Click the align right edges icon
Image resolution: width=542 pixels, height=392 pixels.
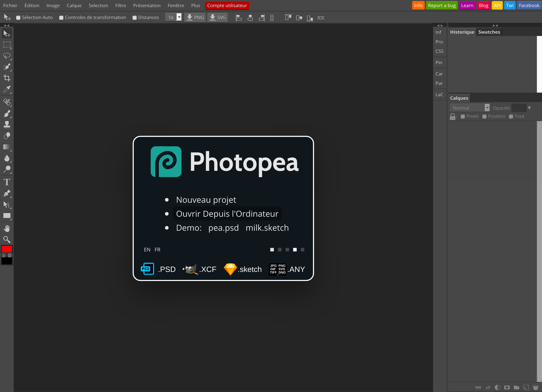262,17
